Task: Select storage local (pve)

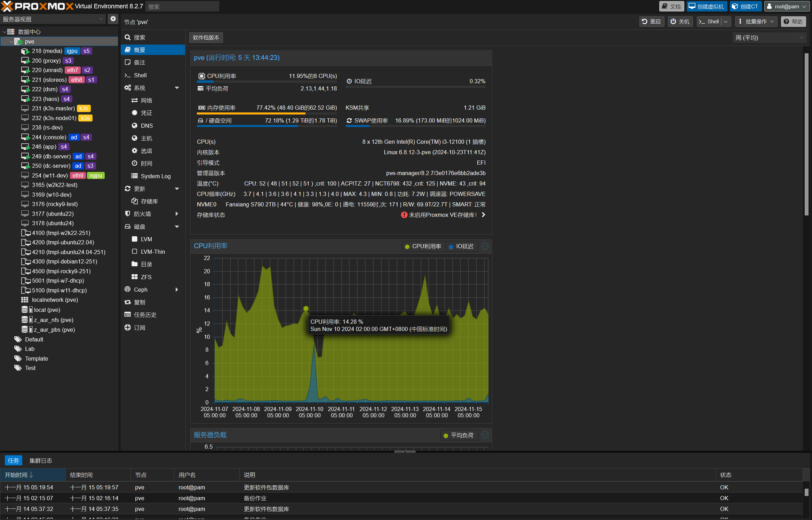Action: click(59, 310)
